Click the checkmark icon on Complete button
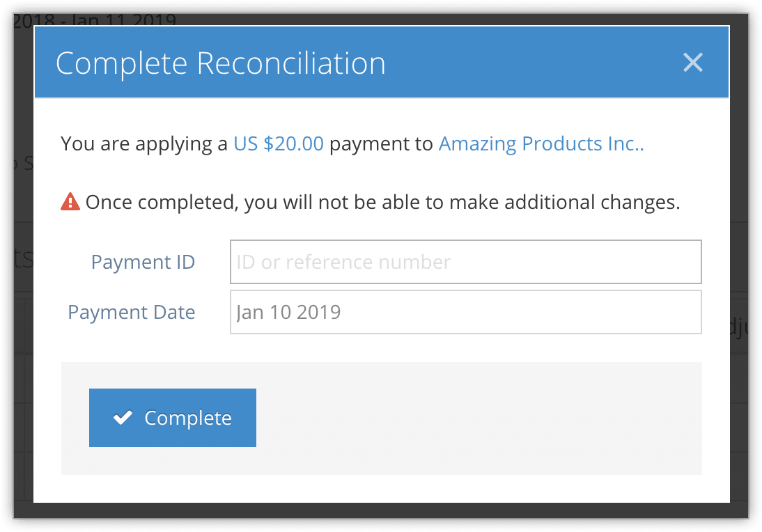 pyautogui.click(x=123, y=418)
